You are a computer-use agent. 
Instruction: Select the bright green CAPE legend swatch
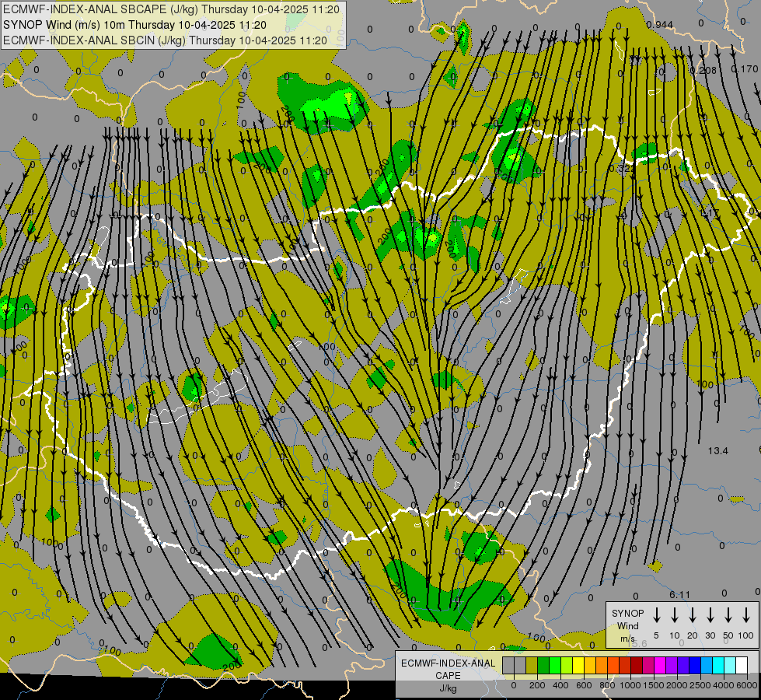pyautogui.click(x=555, y=665)
